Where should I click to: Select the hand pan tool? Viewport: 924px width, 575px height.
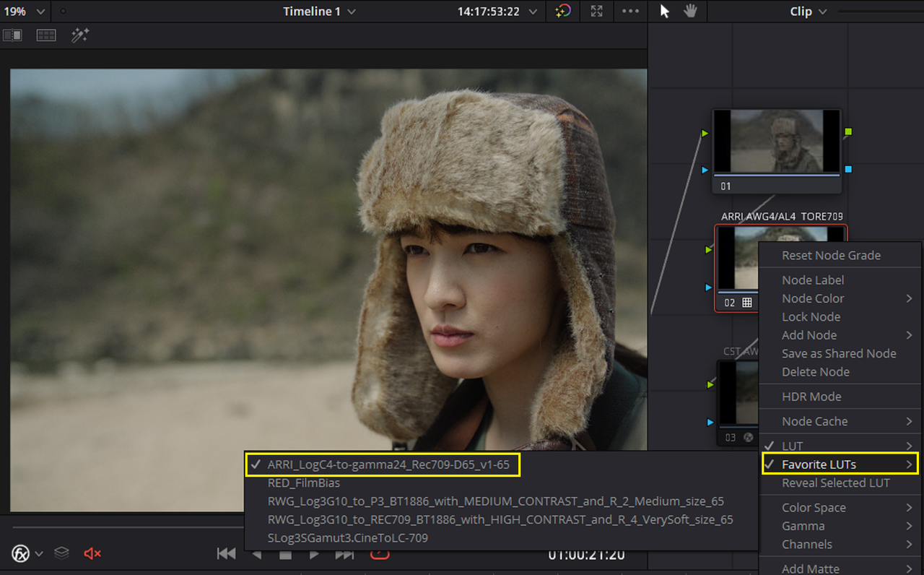pyautogui.click(x=690, y=12)
